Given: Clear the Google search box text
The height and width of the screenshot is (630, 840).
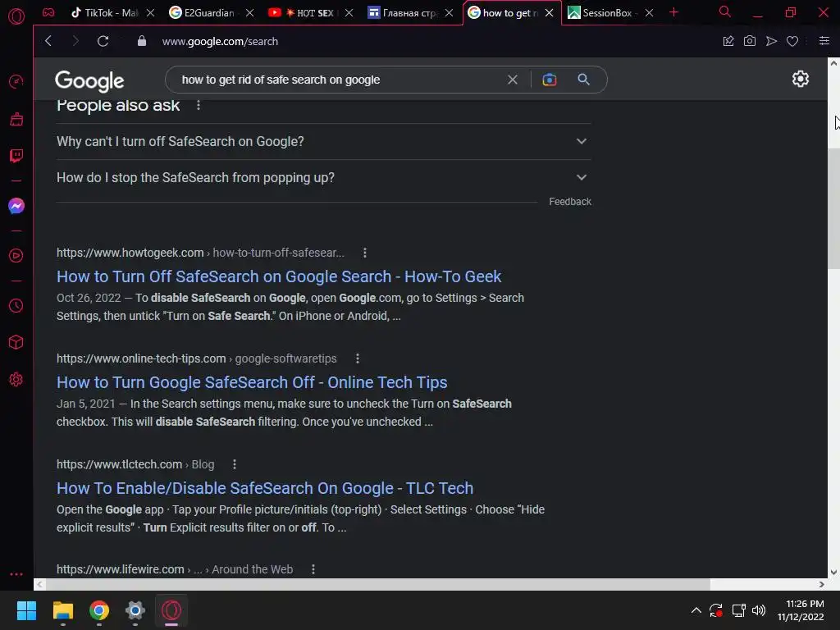Looking at the screenshot, I should coord(513,80).
